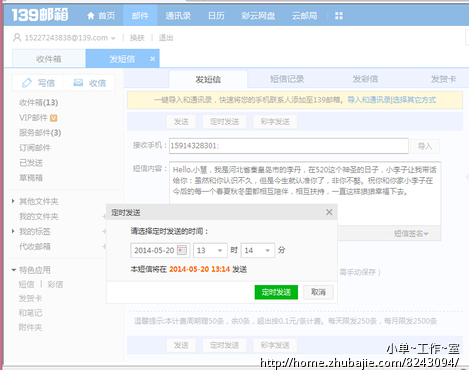Open 和笔记 in sidebar apps

click(30, 313)
